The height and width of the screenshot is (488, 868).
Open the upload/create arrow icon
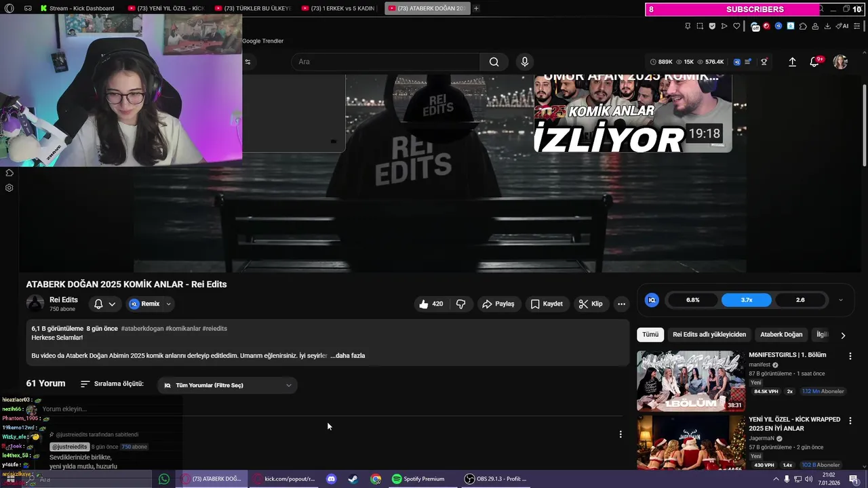[792, 62]
